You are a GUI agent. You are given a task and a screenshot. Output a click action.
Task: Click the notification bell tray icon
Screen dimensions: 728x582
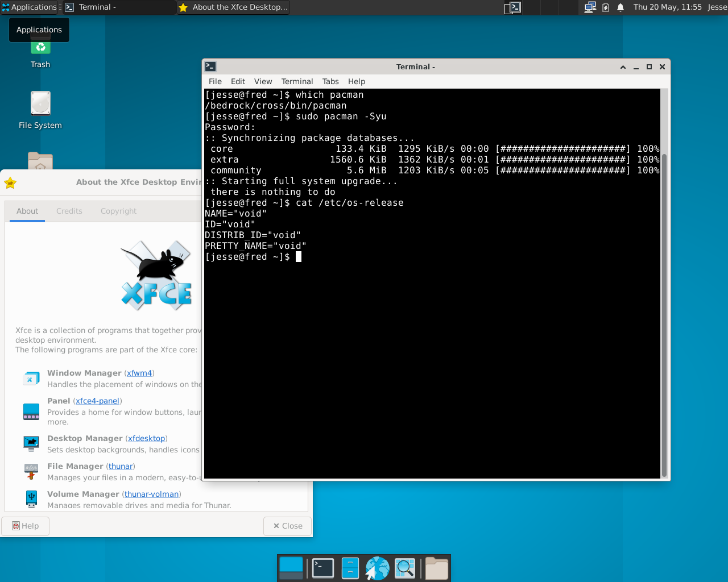point(621,7)
